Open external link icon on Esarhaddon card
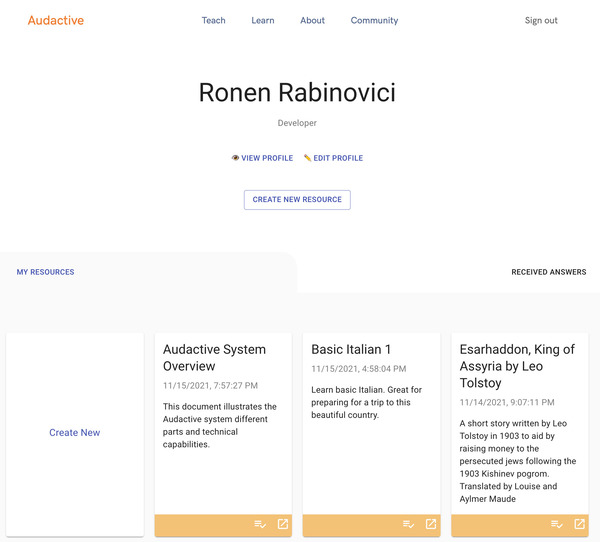This screenshot has width=600, height=542. point(579,524)
